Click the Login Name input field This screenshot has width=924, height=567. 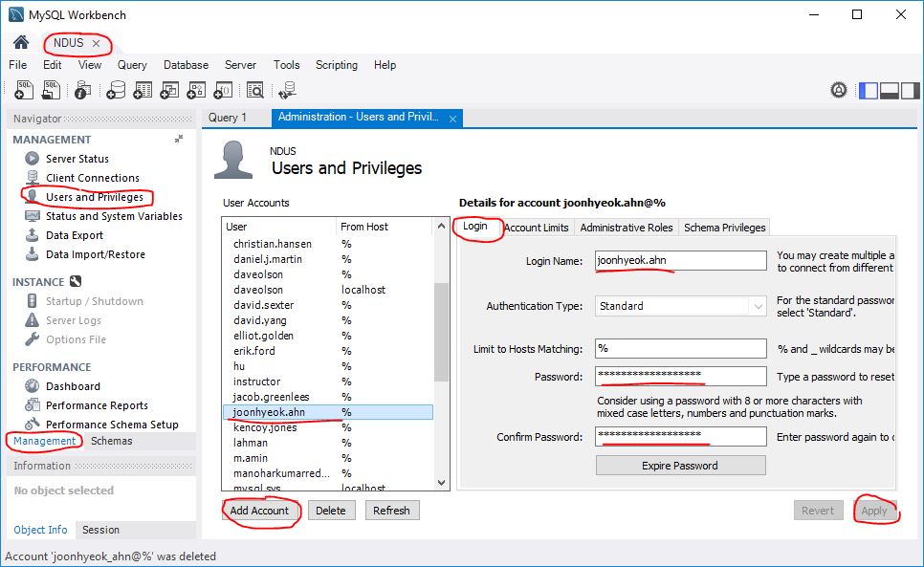pos(680,260)
